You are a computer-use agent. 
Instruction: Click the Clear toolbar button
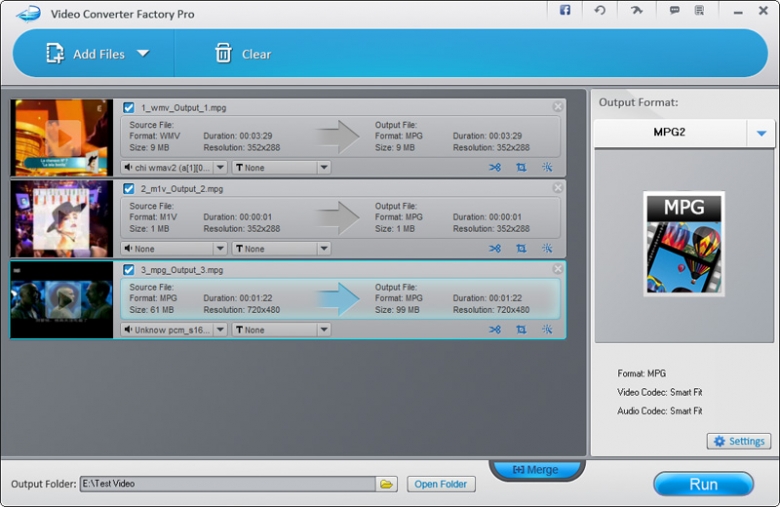pos(243,54)
